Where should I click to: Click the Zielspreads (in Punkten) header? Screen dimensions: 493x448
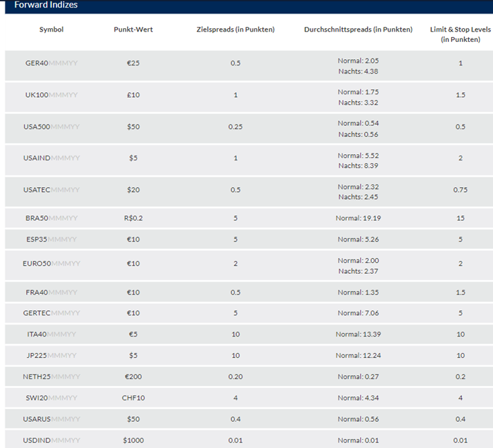pos(235,30)
